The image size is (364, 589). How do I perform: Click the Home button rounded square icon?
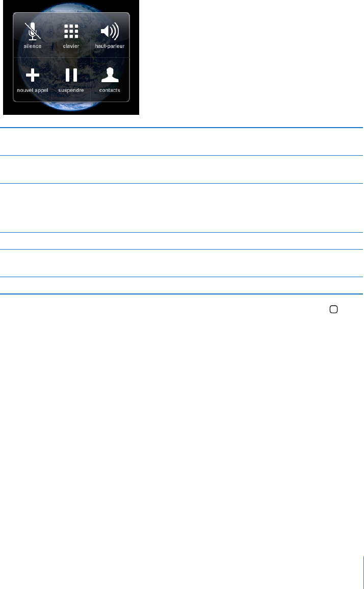333,309
